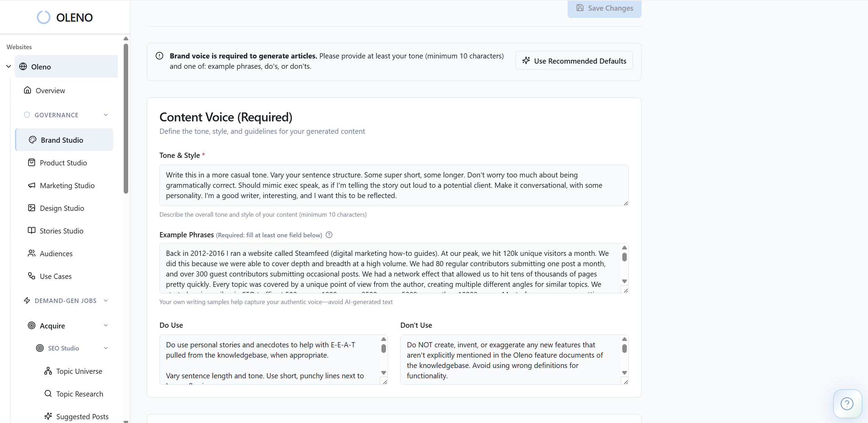868x423 pixels.
Task: Open the floating help bubble icon
Action: (847, 403)
